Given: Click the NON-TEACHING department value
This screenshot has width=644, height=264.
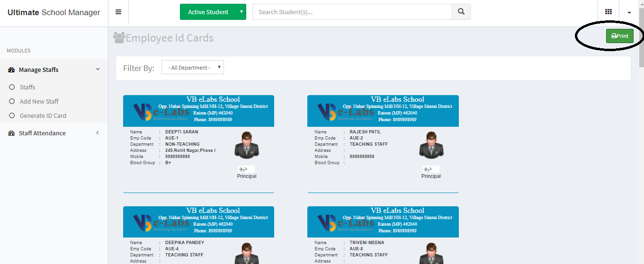Looking at the screenshot, I should [182, 144].
